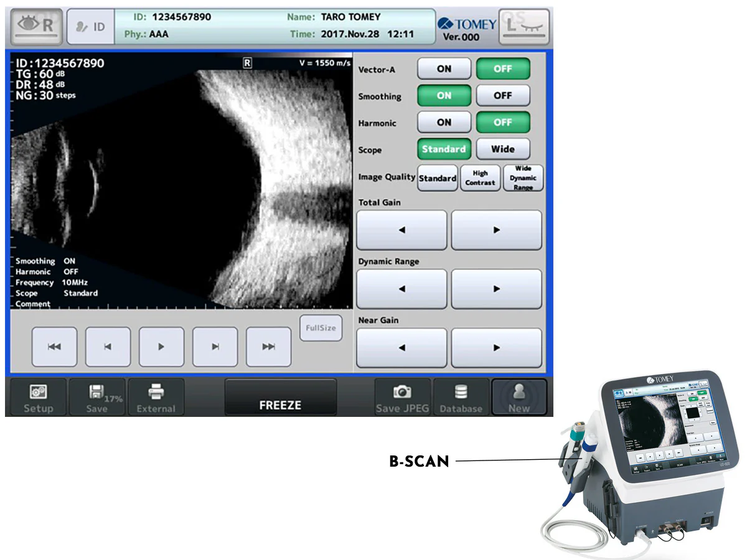
Task: Turn Smoothing OFF
Action: [503, 96]
